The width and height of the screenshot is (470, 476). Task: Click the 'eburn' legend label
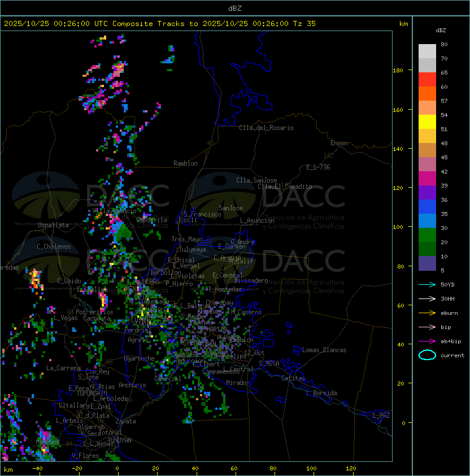[449, 313]
